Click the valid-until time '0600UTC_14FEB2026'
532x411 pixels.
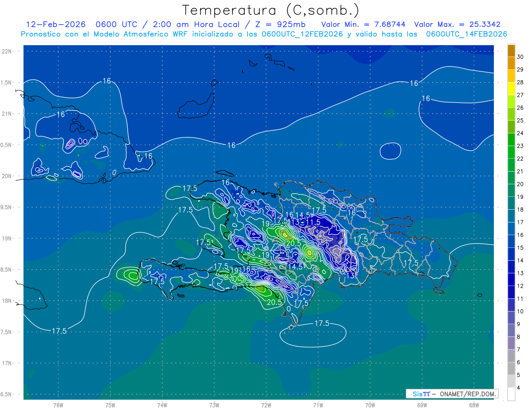coord(466,34)
